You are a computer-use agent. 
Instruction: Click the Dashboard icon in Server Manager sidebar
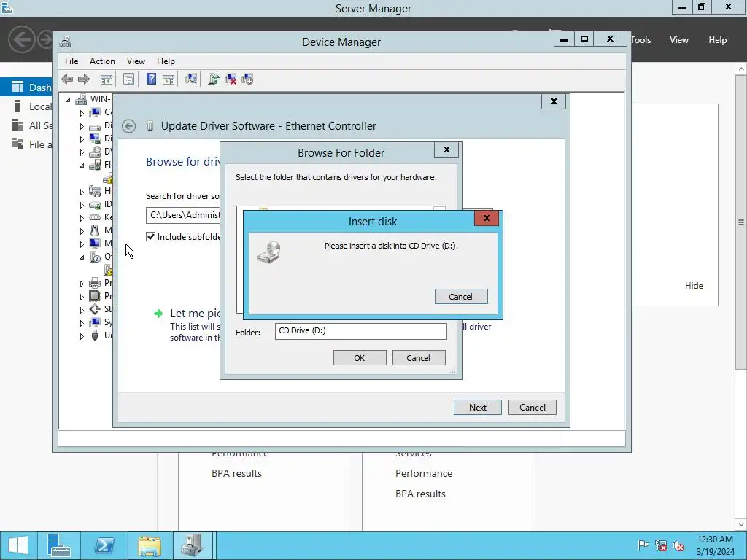(18, 87)
